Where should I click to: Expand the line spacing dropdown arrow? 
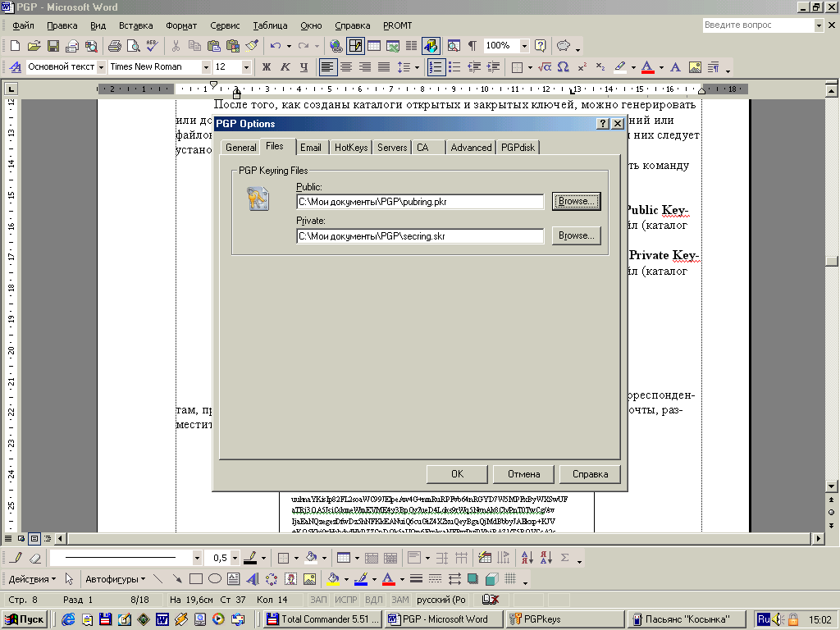[417, 67]
